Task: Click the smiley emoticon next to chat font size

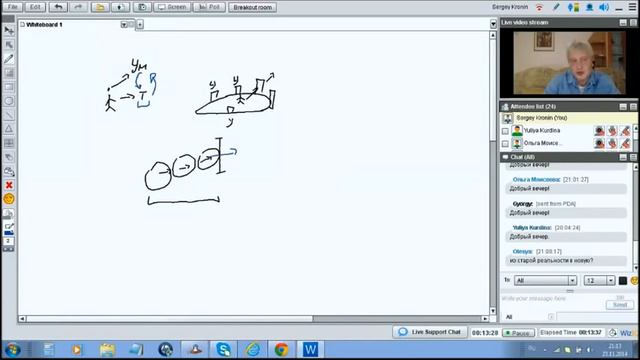Action: coord(634,280)
